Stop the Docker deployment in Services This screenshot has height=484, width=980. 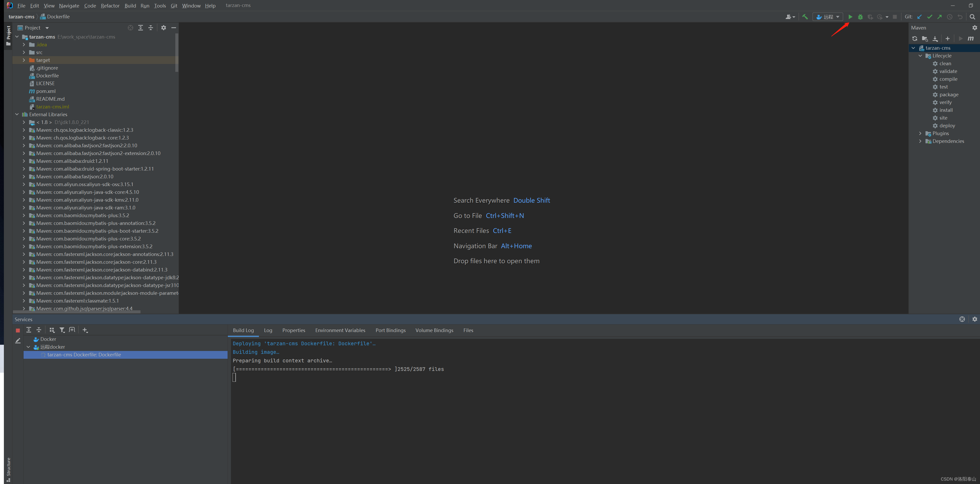pos(18,331)
